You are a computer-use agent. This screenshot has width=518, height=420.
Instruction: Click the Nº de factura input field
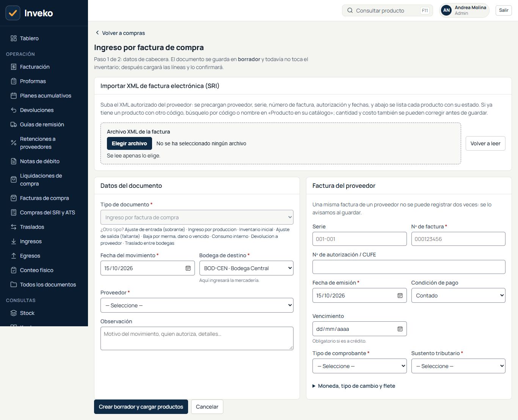pyautogui.click(x=458, y=239)
